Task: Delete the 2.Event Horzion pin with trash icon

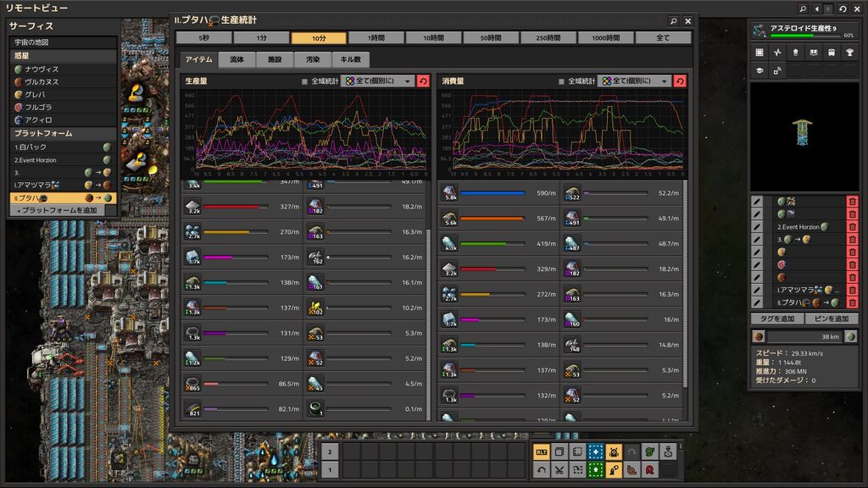Action: coord(852,227)
